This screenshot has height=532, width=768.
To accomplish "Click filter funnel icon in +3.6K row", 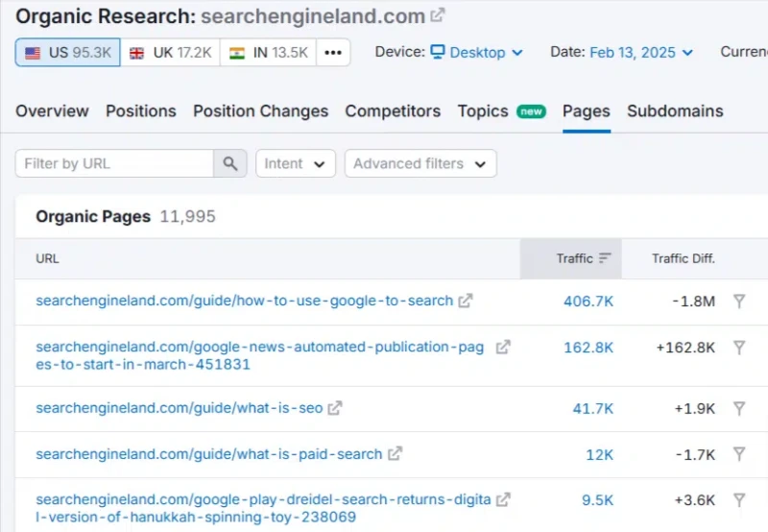I will pos(739,500).
